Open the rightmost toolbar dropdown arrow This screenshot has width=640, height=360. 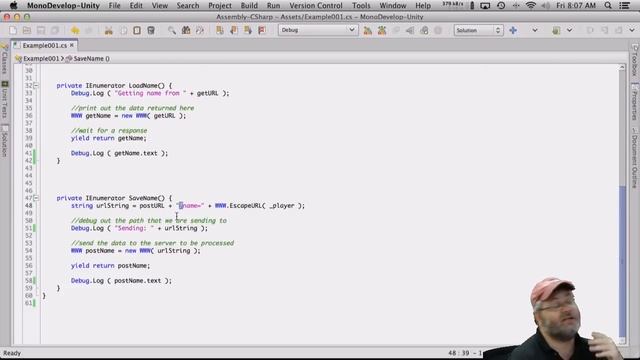632,30
